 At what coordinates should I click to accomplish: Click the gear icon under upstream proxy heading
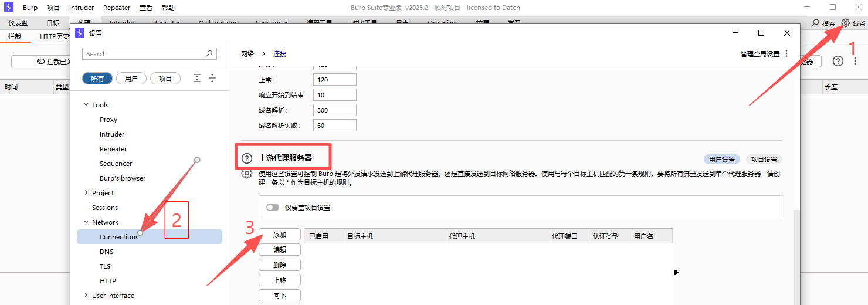(247, 174)
